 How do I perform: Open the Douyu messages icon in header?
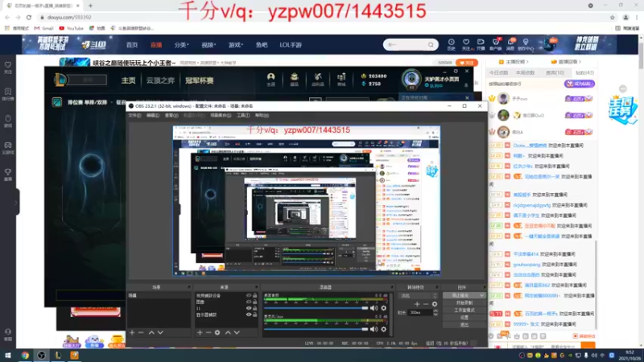[510, 44]
